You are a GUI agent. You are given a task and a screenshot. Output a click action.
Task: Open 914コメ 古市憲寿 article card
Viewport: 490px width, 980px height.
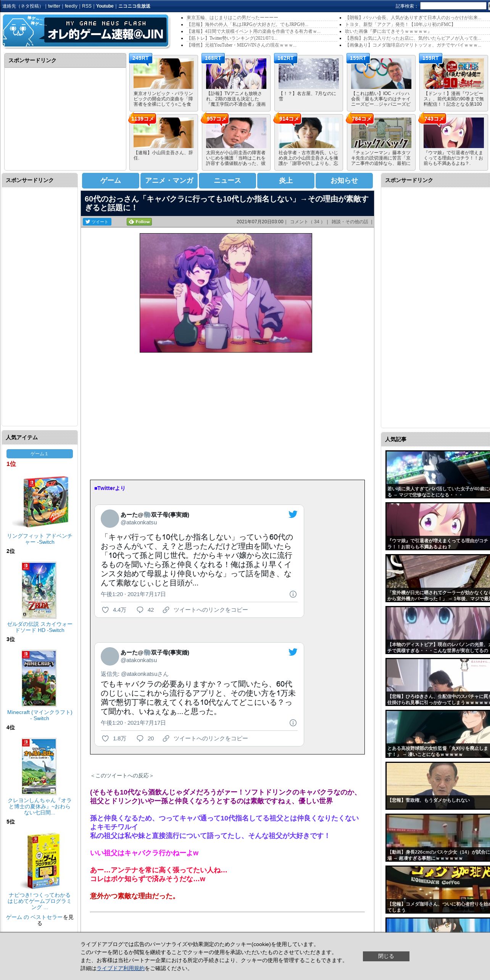click(308, 142)
